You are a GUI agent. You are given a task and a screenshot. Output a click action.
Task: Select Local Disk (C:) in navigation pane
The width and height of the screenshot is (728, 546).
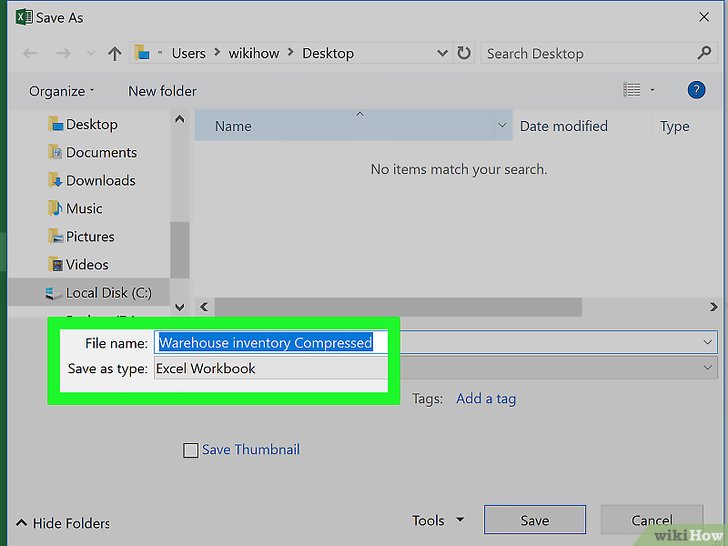coord(108,293)
